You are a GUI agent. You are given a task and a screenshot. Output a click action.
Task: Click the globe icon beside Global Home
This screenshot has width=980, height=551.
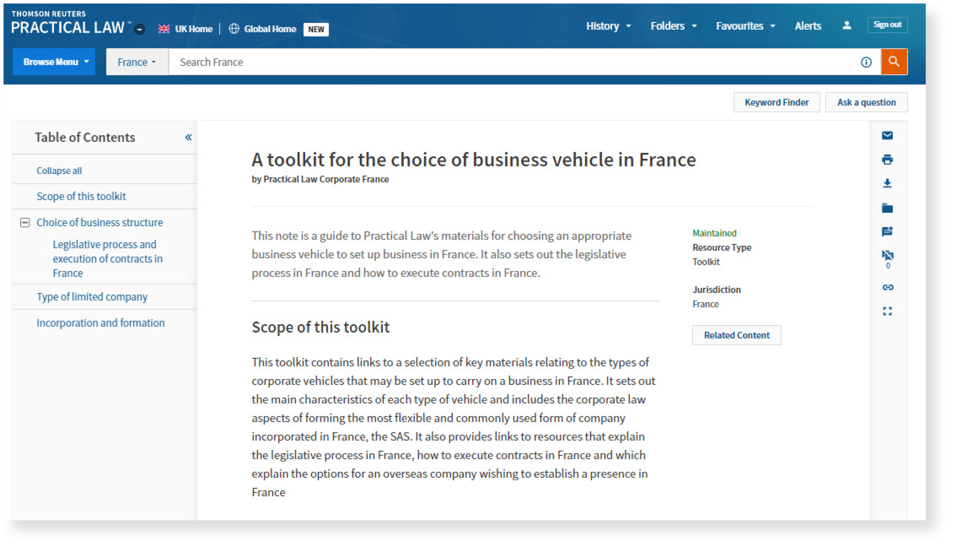pos(233,29)
